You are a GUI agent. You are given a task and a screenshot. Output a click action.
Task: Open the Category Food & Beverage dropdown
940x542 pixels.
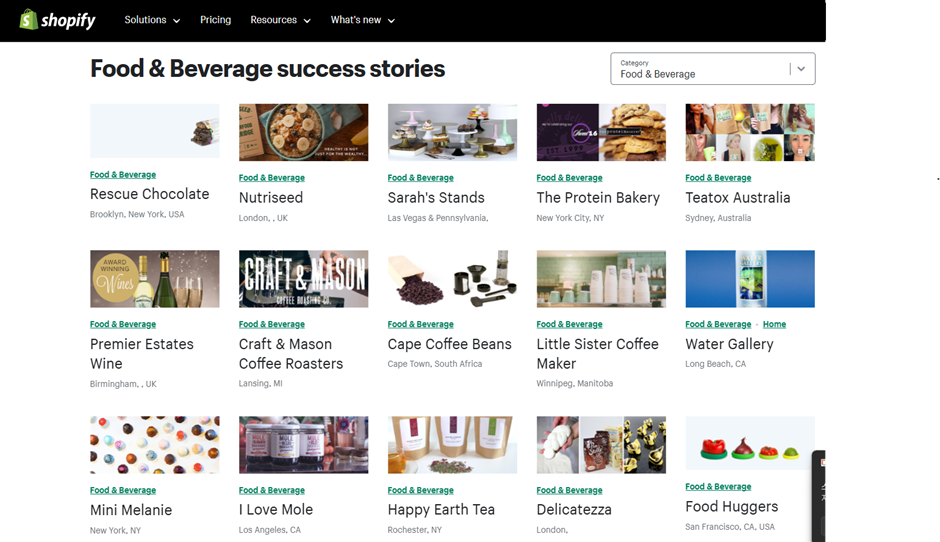[x=712, y=69]
